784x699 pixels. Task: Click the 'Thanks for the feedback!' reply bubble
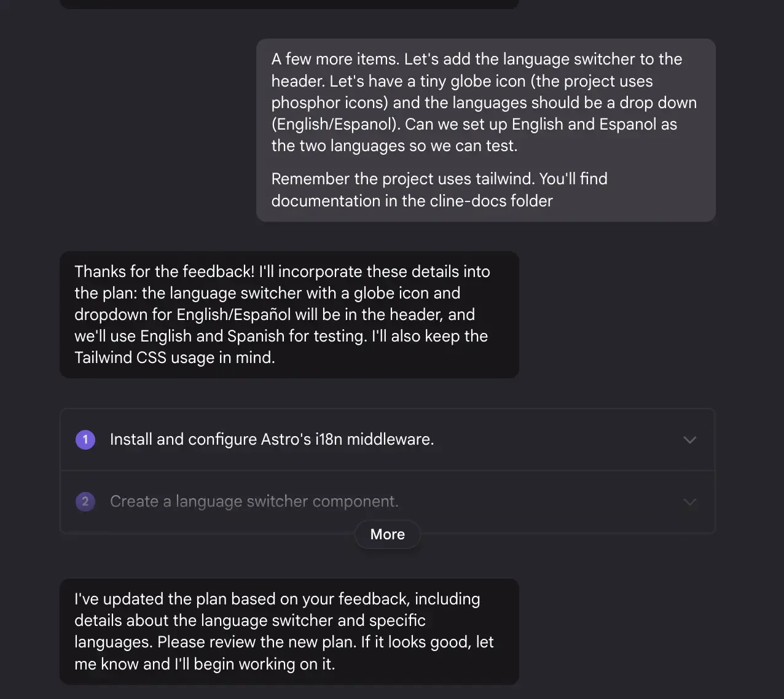point(289,314)
